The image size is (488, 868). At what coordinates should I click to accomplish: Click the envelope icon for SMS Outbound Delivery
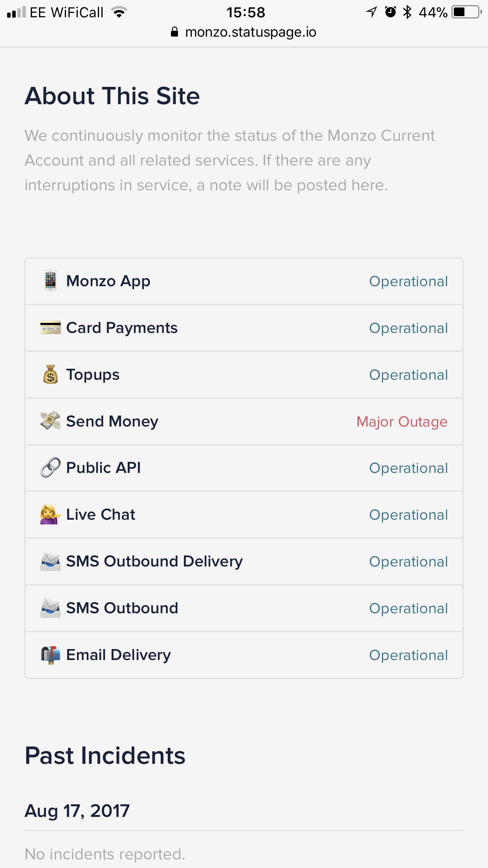(x=50, y=561)
